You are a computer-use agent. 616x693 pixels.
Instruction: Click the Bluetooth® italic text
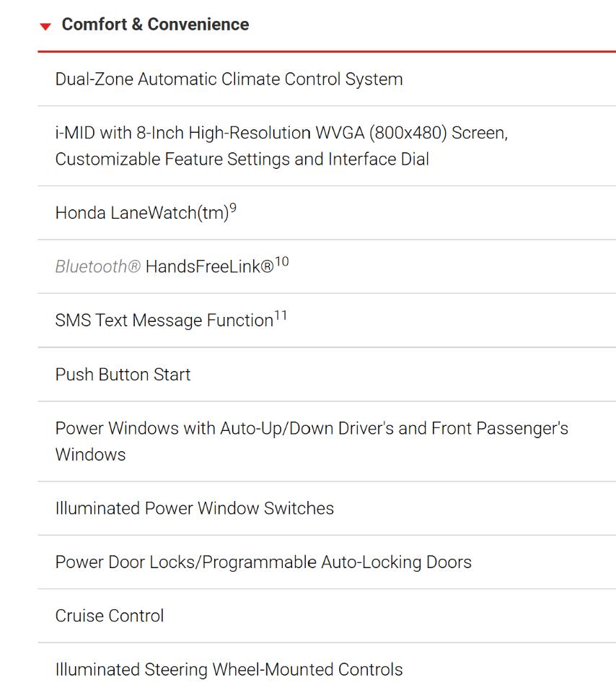[x=97, y=266]
